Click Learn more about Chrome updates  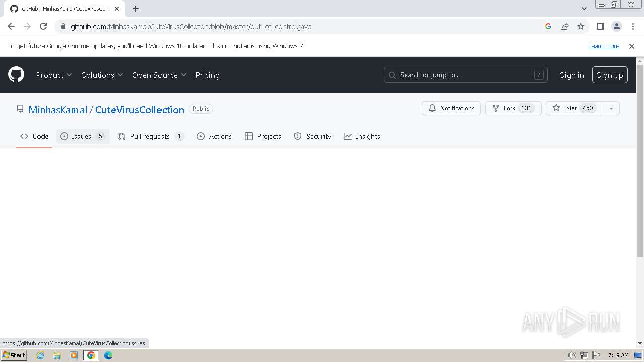[x=604, y=46]
